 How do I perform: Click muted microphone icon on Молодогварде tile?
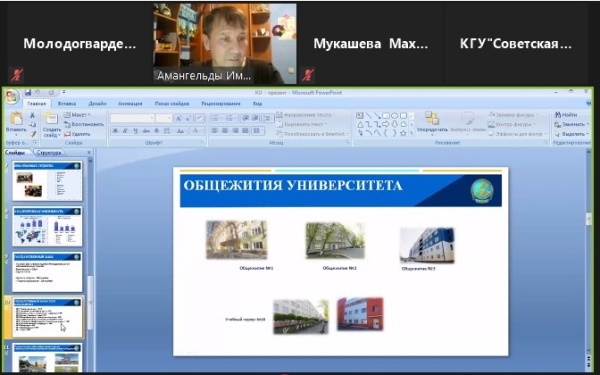point(16,75)
